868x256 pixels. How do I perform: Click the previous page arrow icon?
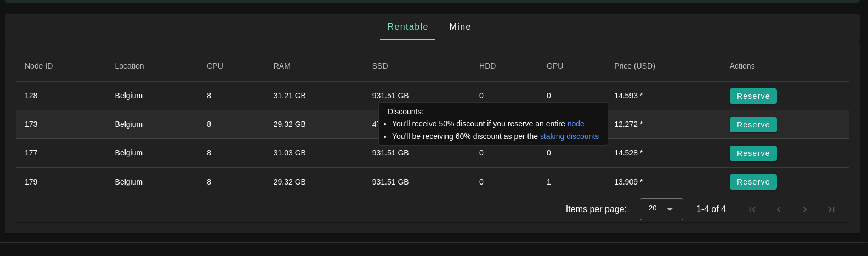779,209
